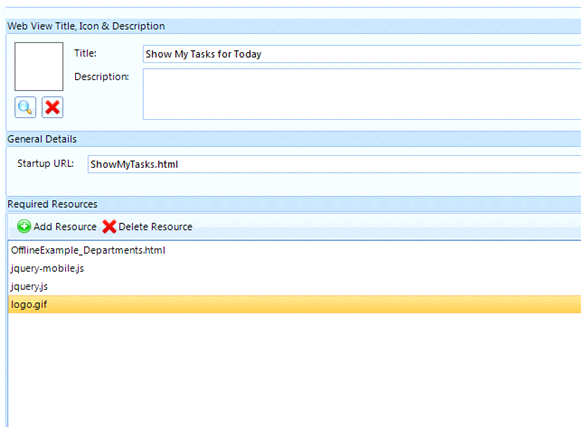
Task: Click the red X remove icon button
Action: point(52,107)
